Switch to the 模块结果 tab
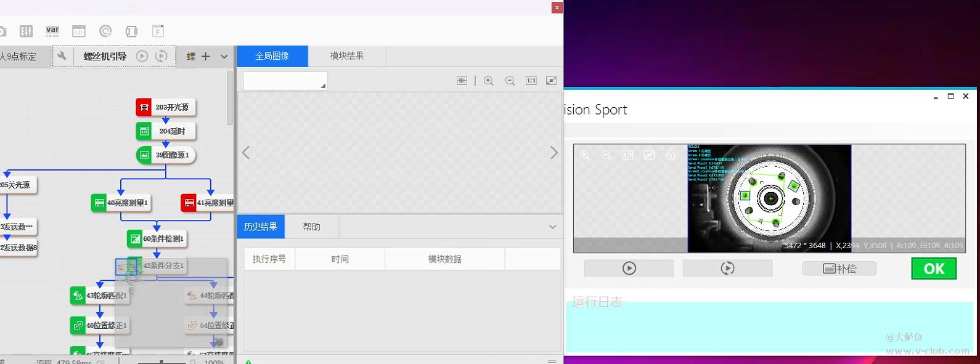 [x=347, y=56]
